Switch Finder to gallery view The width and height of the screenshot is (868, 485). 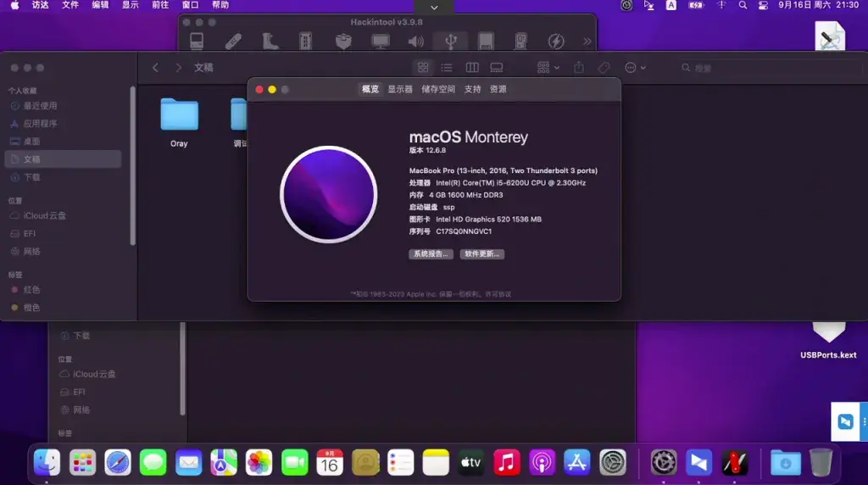click(497, 68)
